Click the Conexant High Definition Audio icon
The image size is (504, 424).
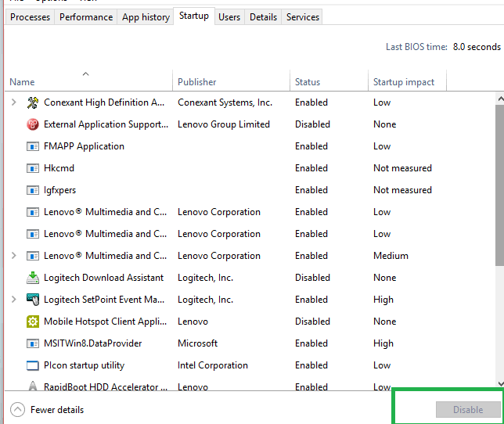coord(33,102)
